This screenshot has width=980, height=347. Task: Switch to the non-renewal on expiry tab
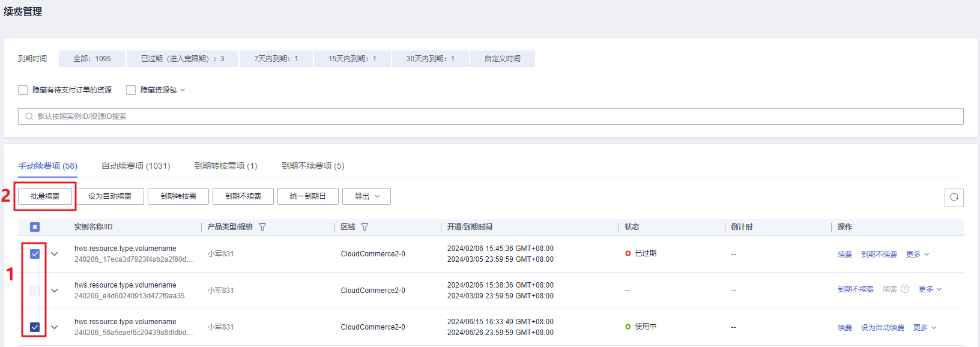(312, 166)
